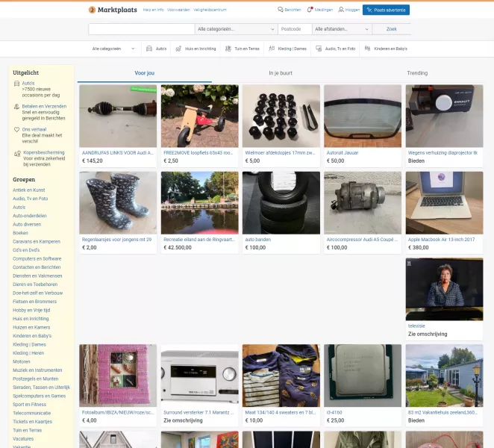Click the Betalen en Verzenden sidebar icon

click(x=16, y=107)
